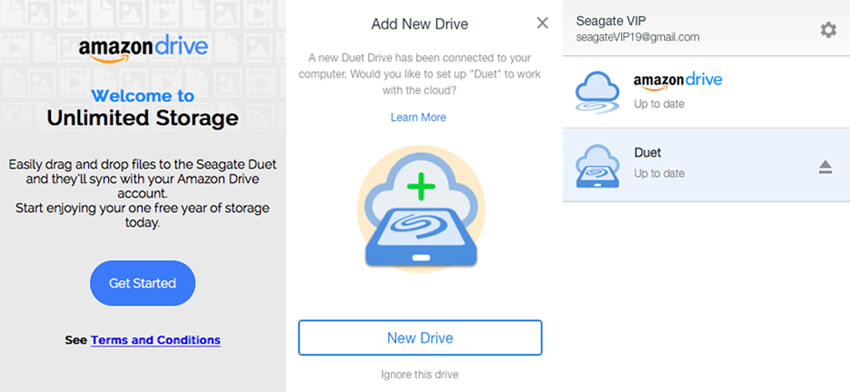Open settings via the gear icon
The width and height of the screenshot is (850, 392).
828,30
